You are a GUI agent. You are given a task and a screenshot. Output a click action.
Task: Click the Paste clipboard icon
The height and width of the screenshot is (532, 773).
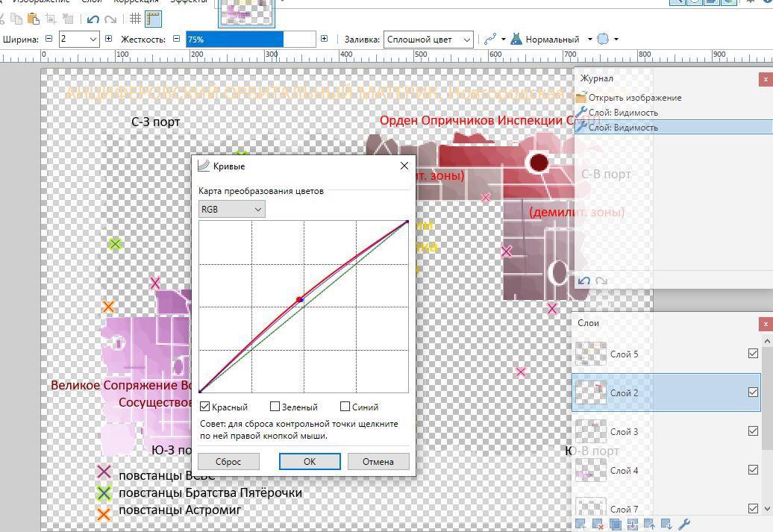click(x=32, y=19)
